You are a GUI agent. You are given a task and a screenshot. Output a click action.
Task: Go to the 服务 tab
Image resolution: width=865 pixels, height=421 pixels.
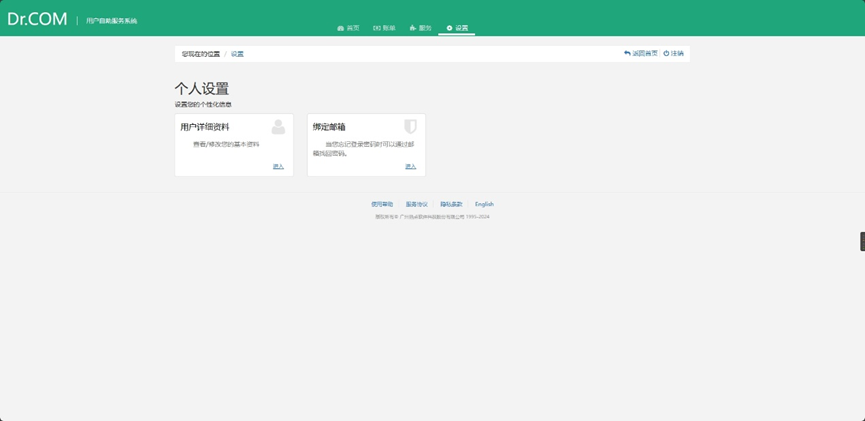click(x=425, y=28)
